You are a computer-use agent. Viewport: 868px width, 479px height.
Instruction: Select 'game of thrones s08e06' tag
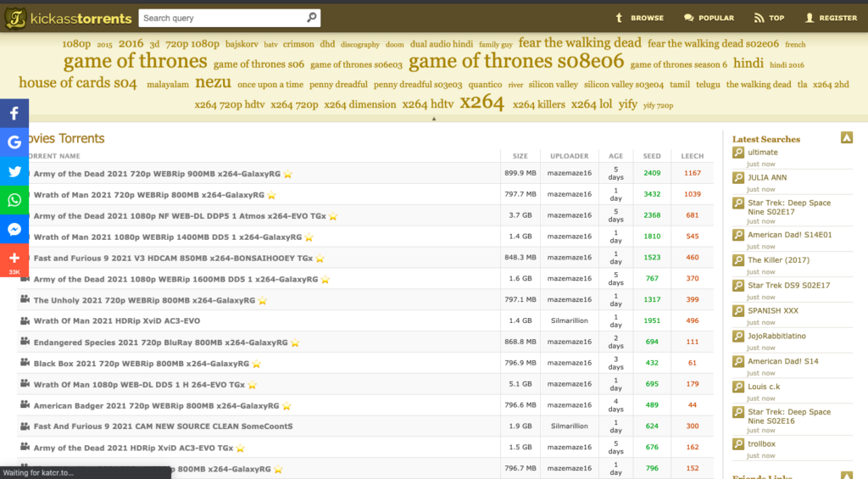pyautogui.click(x=516, y=61)
